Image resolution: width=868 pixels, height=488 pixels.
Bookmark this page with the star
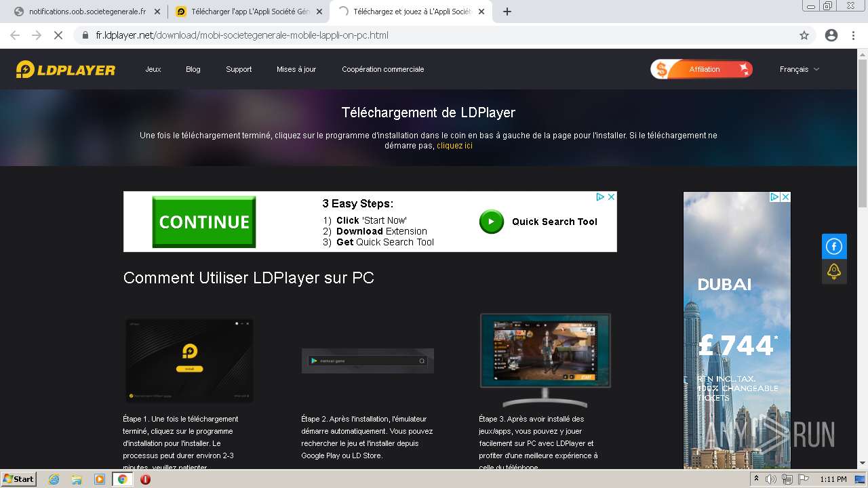(x=804, y=35)
